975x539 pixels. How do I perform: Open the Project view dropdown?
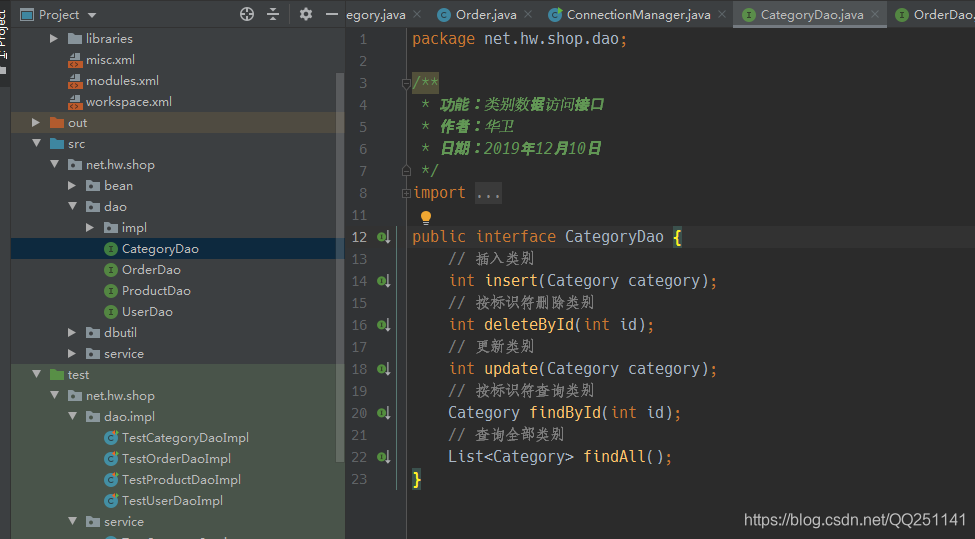[92, 15]
